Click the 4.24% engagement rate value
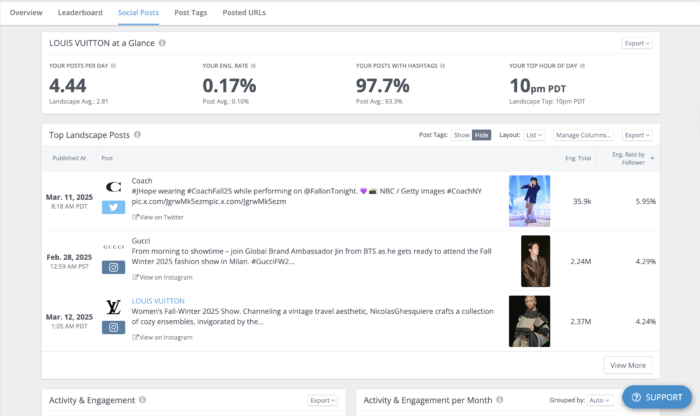Screen dimensions: 700x416 point(646,321)
